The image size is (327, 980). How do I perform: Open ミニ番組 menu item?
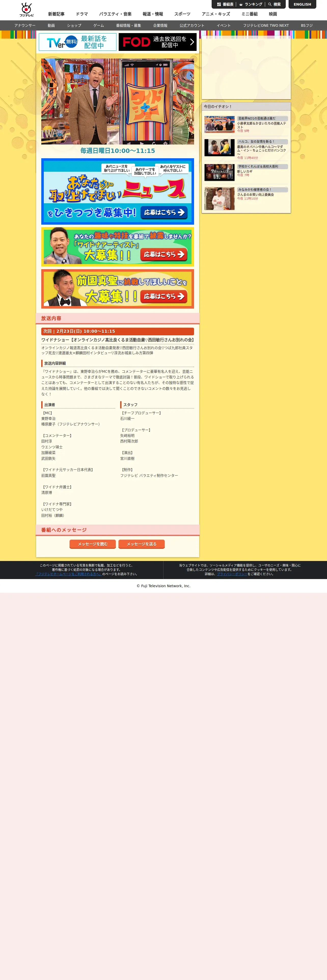pos(249,14)
